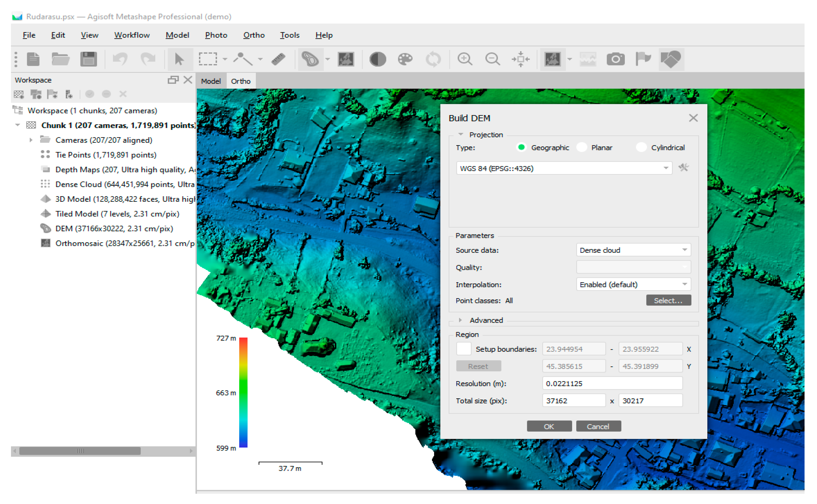Screen dimensions: 817x504
Task: Switch to the Model tab
Action: (210, 81)
